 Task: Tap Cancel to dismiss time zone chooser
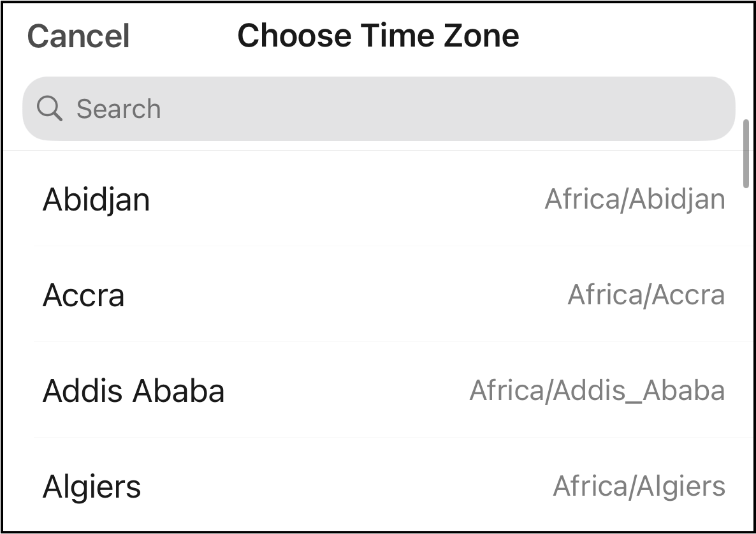(x=78, y=36)
